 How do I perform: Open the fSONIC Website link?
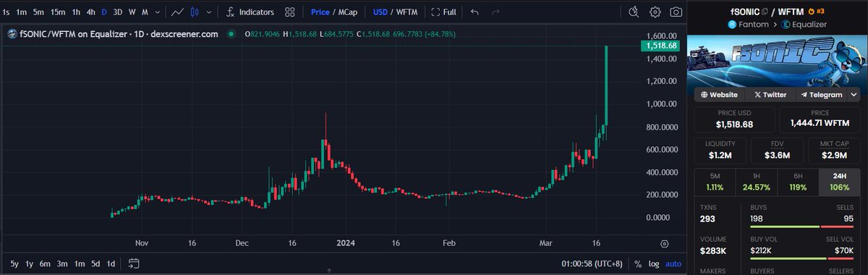pyautogui.click(x=718, y=95)
